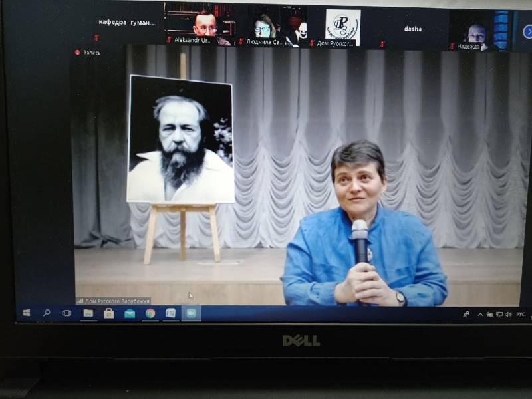The height and width of the screenshot is (399, 532).
Task: Open the Mail app in taskbar
Action: click(130, 313)
